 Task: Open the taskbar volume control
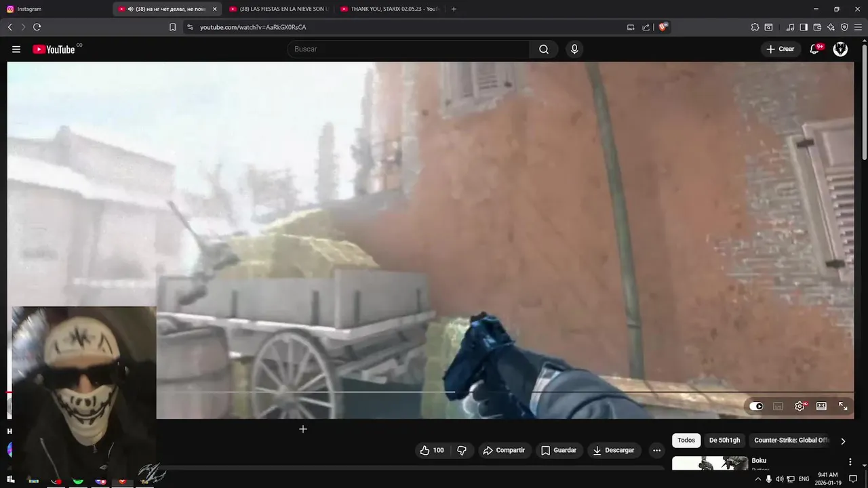click(x=780, y=479)
